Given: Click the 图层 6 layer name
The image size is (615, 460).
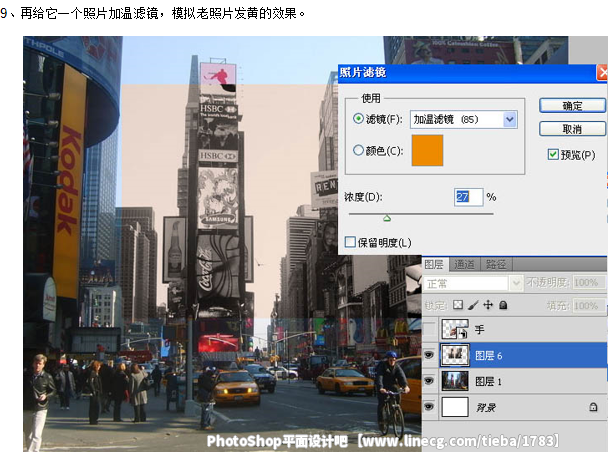Looking at the screenshot, I should (488, 356).
